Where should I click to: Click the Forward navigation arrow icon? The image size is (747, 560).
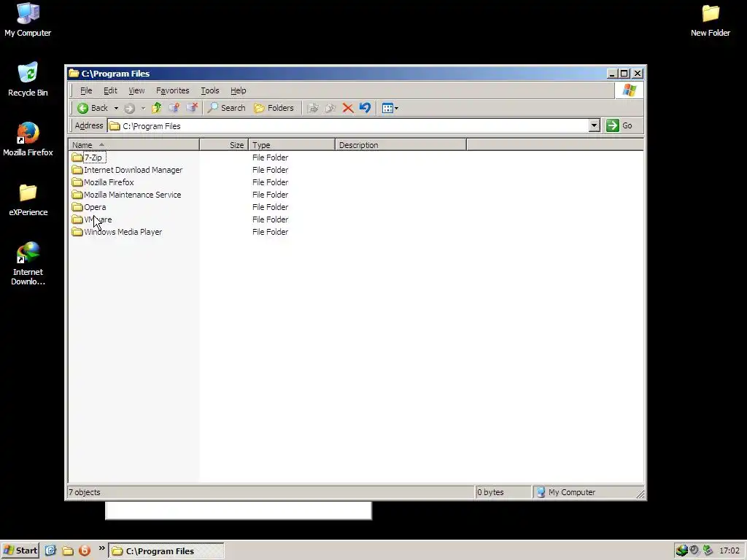tap(129, 108)
